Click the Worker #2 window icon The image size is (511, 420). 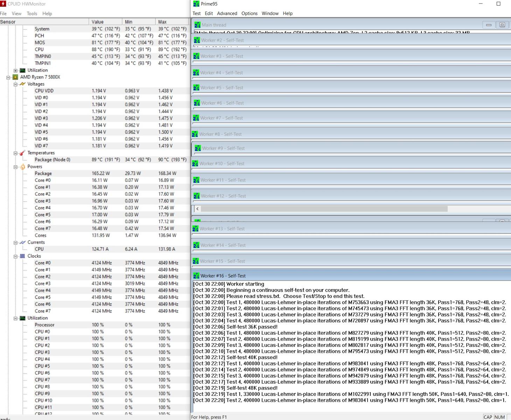tap(197, 40)
